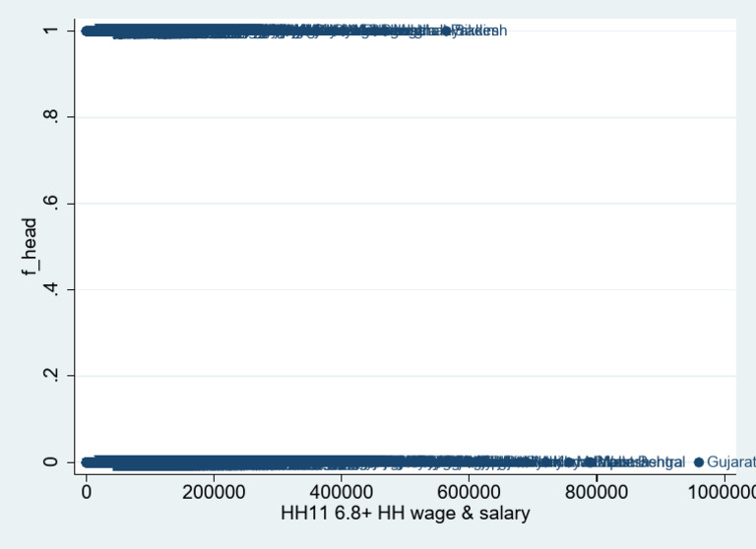Click the y-axis tick label 1
756x549 pixels.
tap(50, 30)
